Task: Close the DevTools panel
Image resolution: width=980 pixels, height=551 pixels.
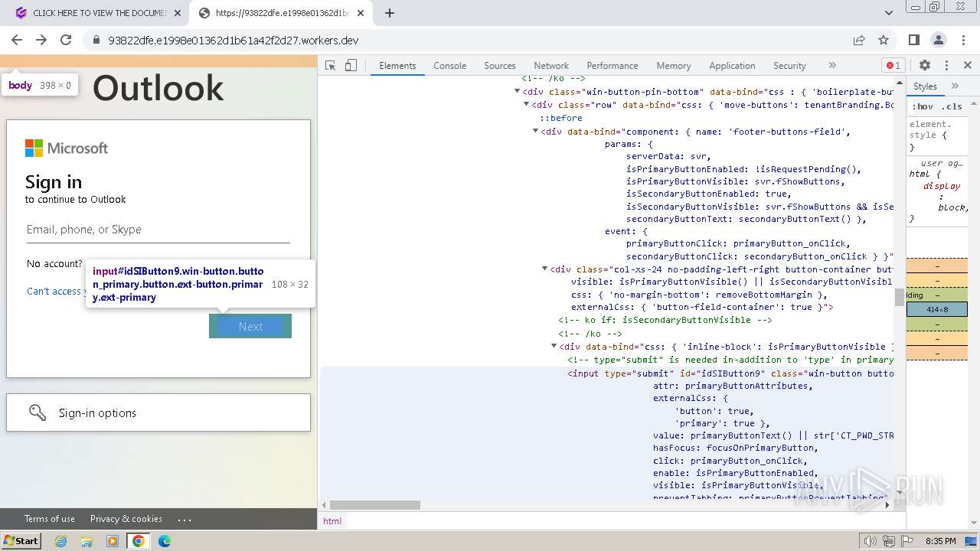Action: point(968,66)
